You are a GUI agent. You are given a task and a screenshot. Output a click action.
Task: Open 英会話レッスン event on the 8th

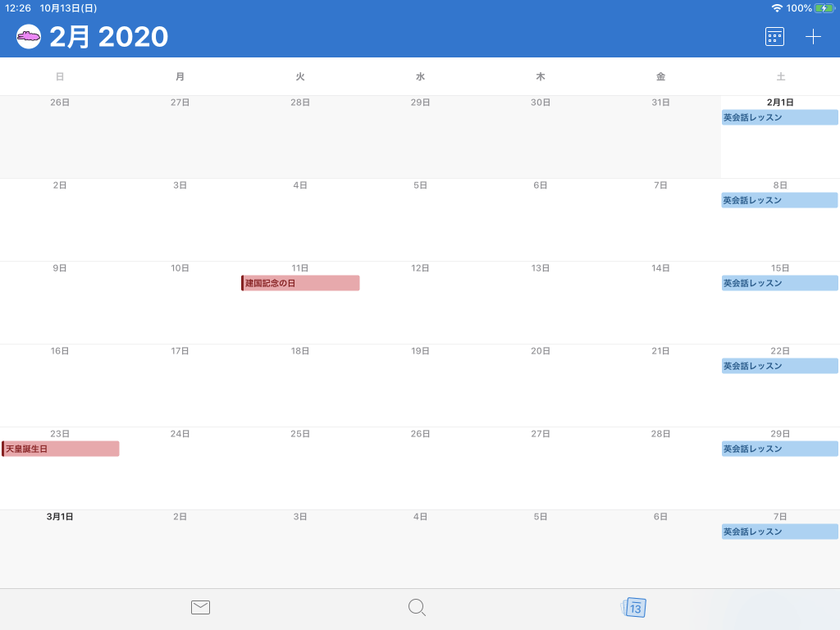[x=779, y=200]
